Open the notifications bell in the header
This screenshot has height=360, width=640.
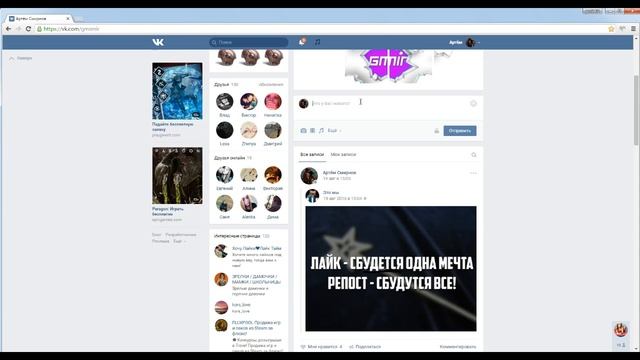[x=302, y=42]
